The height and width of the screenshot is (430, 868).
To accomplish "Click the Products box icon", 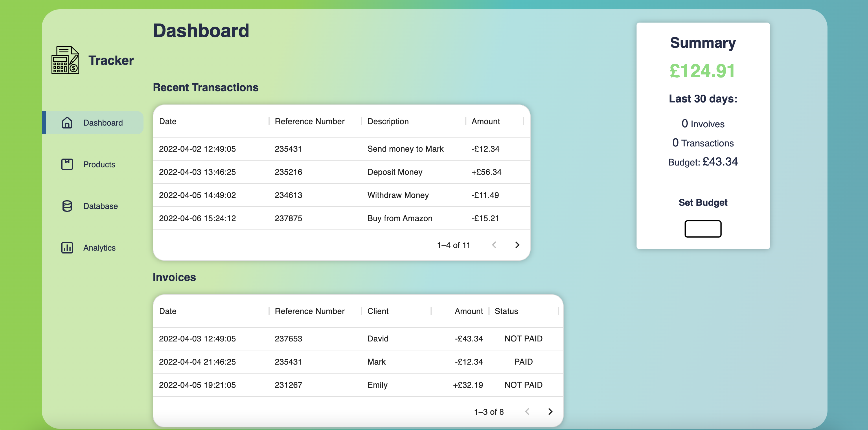I will coord(67,164).
